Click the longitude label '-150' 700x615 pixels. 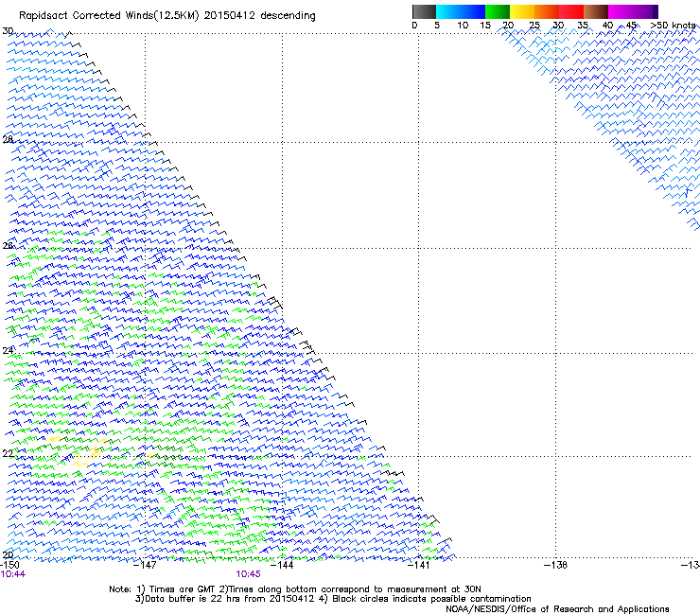(9, 565)
